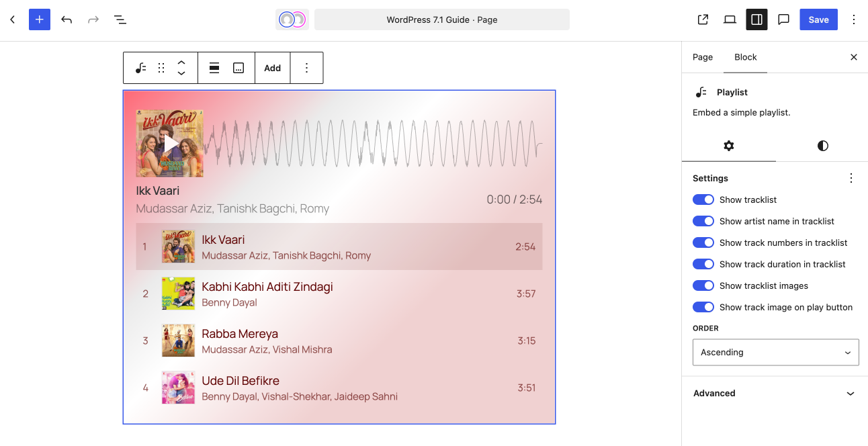The image size is (868, 446).
Task: Click the Rabba Mereya album thumbnail
Action: pos(178,341)
